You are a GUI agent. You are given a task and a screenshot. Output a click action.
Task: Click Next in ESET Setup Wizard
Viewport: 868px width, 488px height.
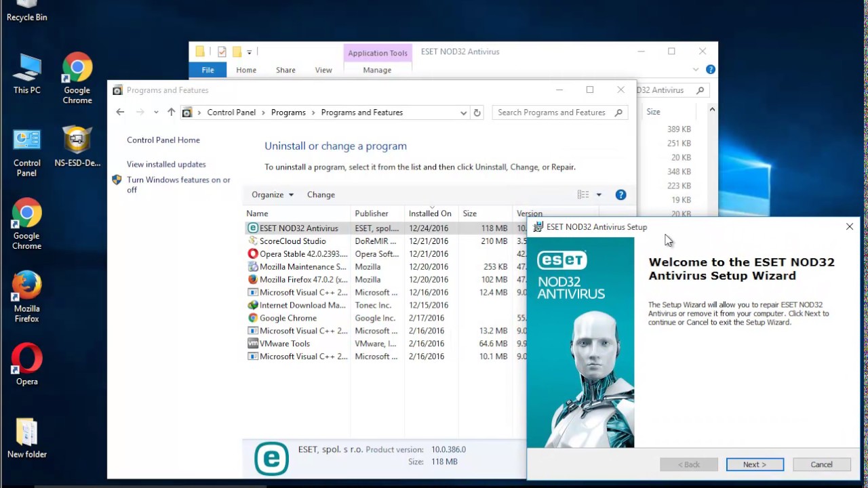[x=755, y=464]
